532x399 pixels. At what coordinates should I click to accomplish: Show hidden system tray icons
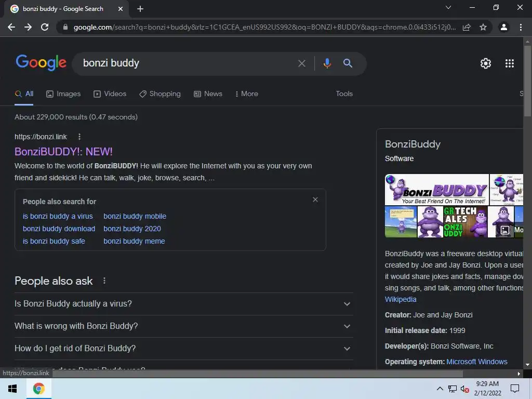[440, 389]
